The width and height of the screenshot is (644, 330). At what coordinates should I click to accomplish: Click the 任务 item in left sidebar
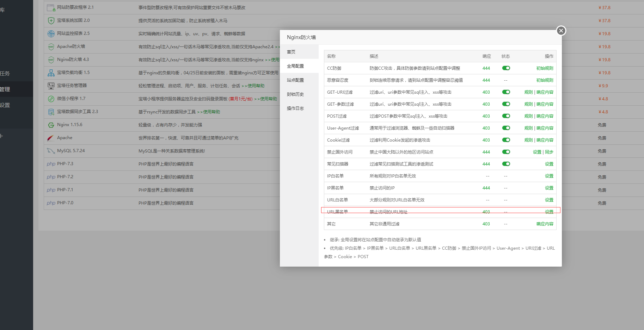(5, 74)
